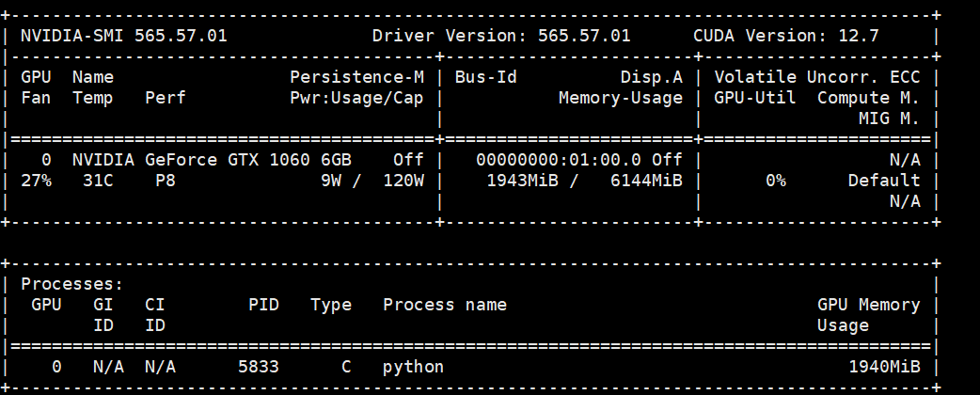This screenshot has width=980, height=395.
Task: Click the 120W power cap value
Action: click(403, 181)
